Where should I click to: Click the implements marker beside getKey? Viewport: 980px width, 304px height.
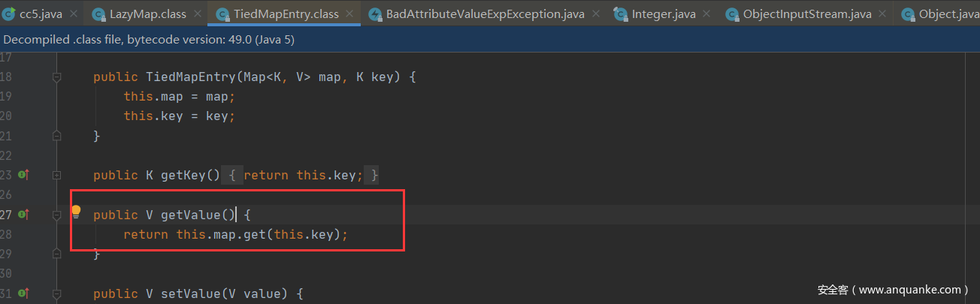coord(23,175)
